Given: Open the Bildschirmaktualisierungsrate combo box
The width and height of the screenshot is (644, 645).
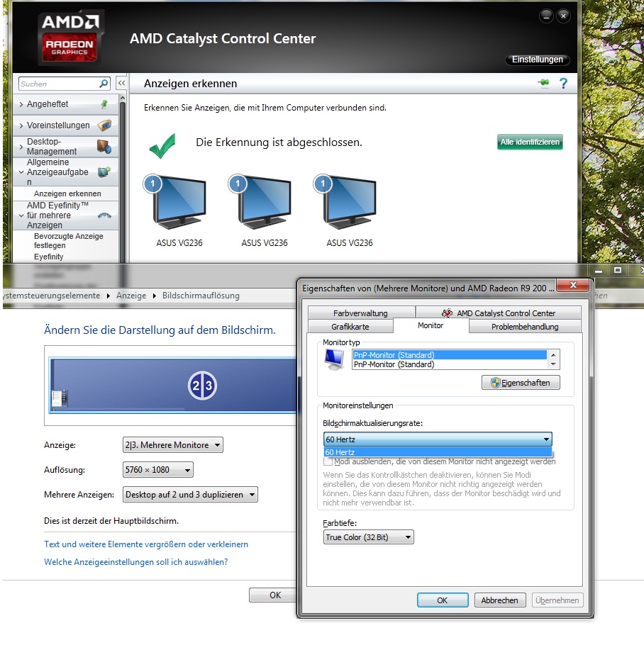Looking at the screenshot, I should pyautogui.click(x=438, y=439).
